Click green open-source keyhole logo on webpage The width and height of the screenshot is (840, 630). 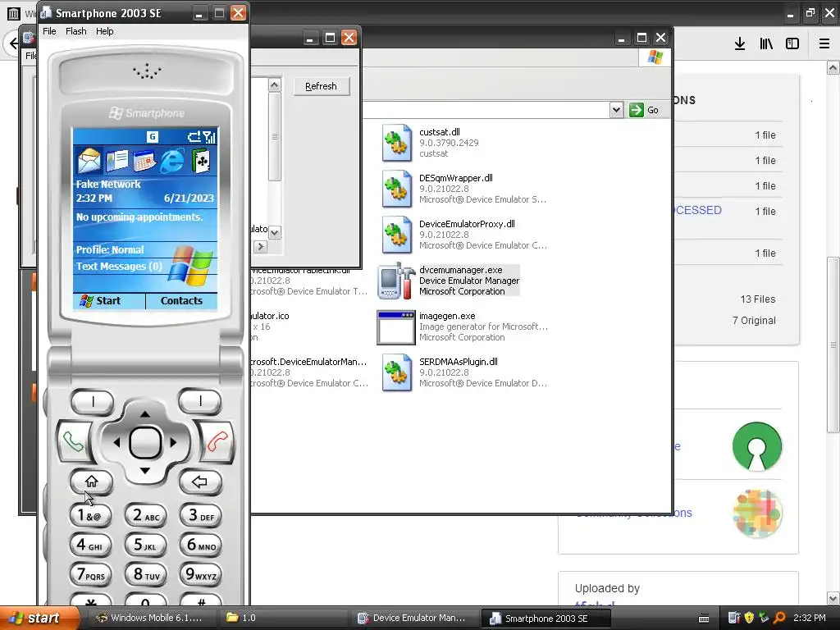coord(757,446)
